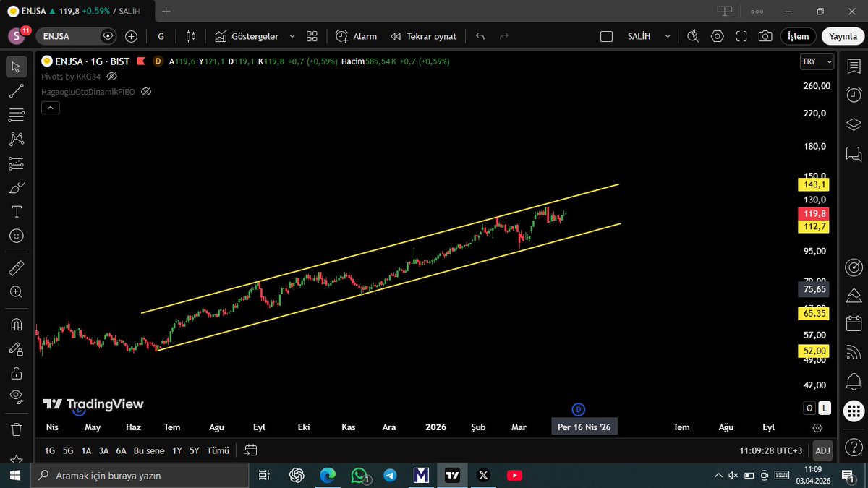
Task: Undo the last chart action
Action: tap(480, 36)
